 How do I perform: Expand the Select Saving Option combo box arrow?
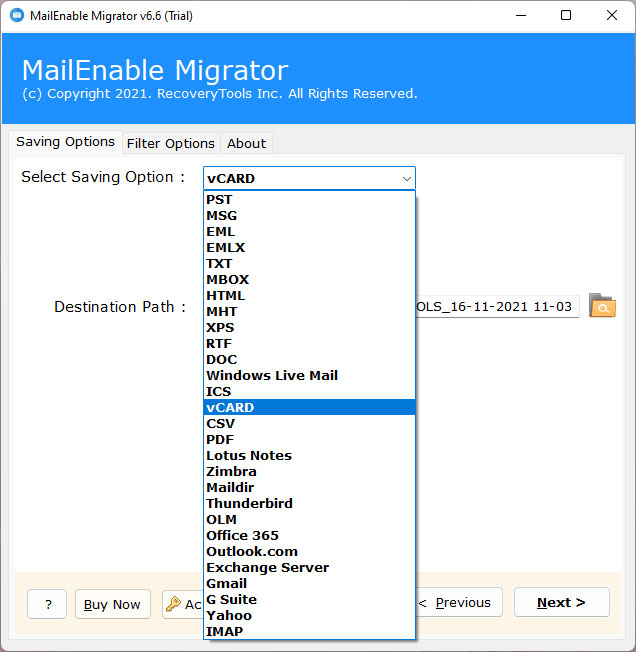(407, 178)
